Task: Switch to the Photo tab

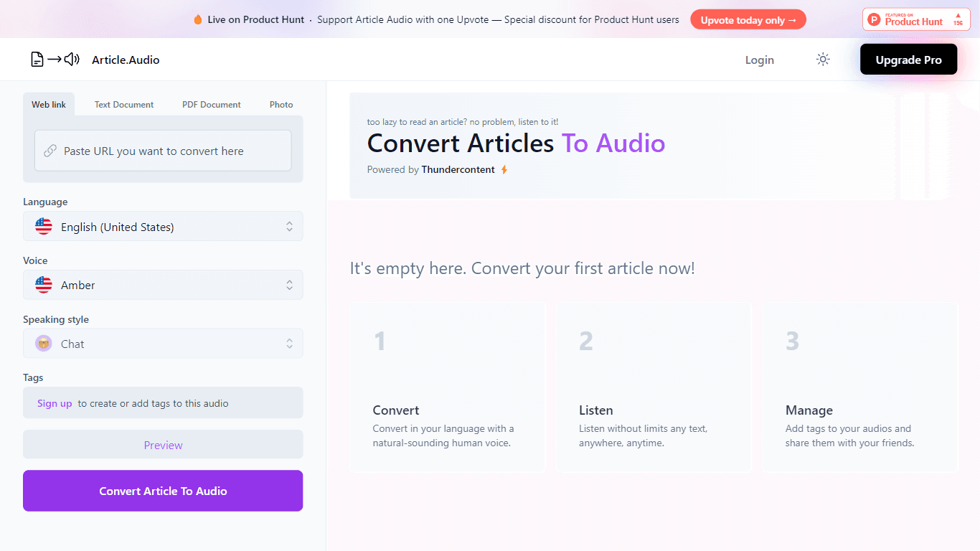Action: (281, 105)
